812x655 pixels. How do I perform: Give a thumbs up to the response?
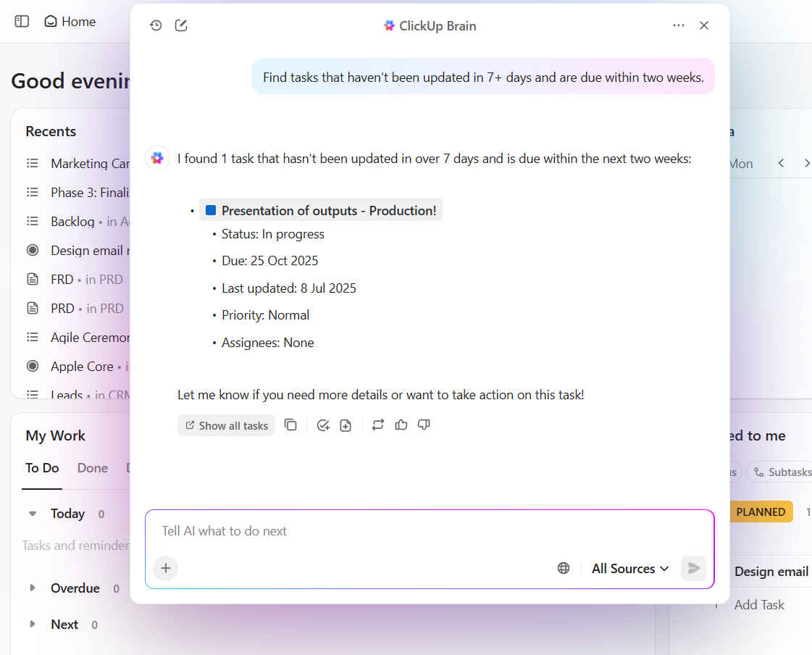(x=401, y=425)
